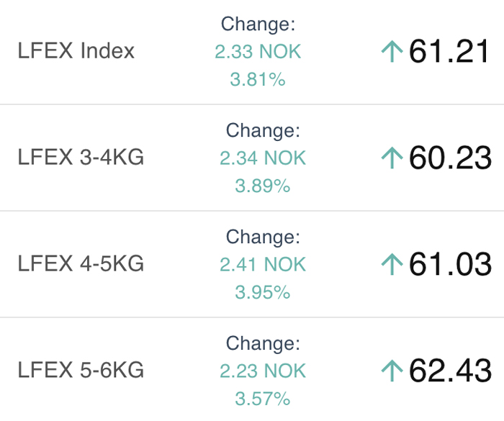Click the 61.03 price value

point(450,264)
